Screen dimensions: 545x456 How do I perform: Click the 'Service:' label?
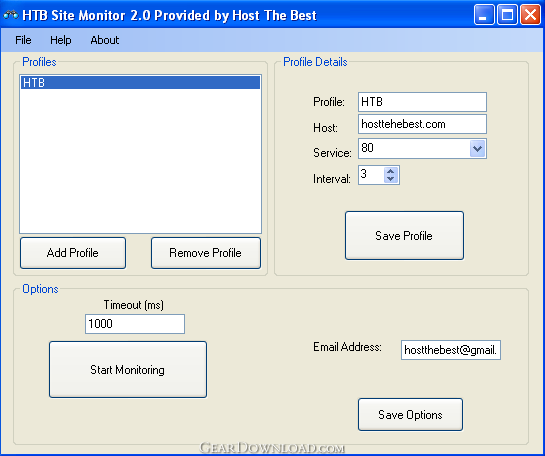click(332, 153)
